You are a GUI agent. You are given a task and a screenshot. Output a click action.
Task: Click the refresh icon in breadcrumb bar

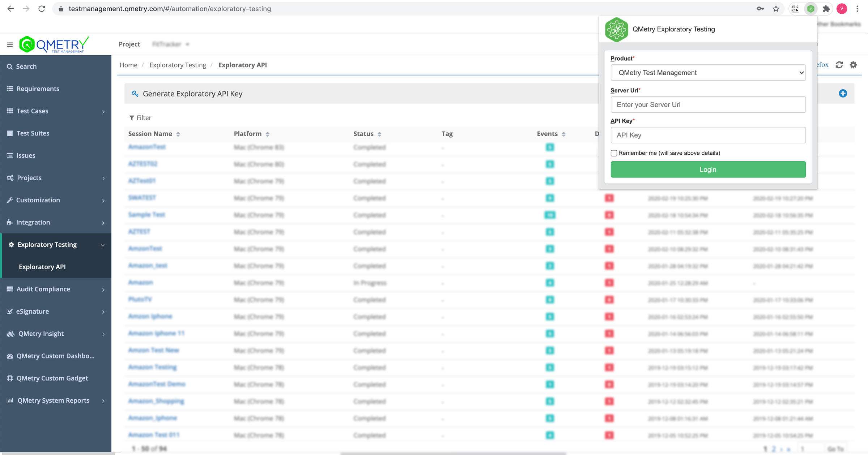(839, 65)
